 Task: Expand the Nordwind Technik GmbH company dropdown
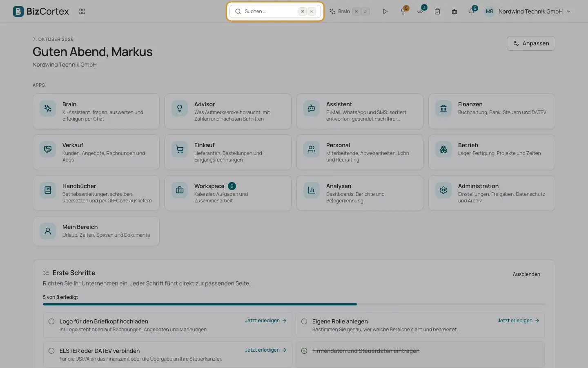[535, 11]
